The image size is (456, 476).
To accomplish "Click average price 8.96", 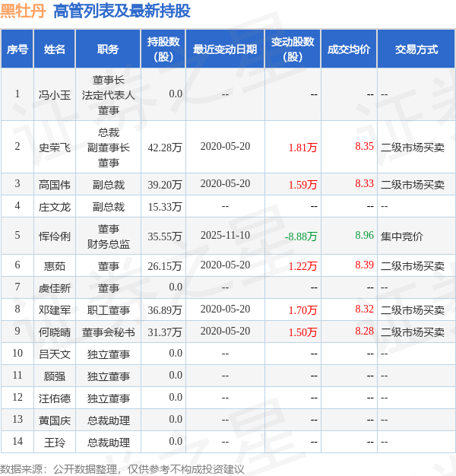I will point(364,235).
